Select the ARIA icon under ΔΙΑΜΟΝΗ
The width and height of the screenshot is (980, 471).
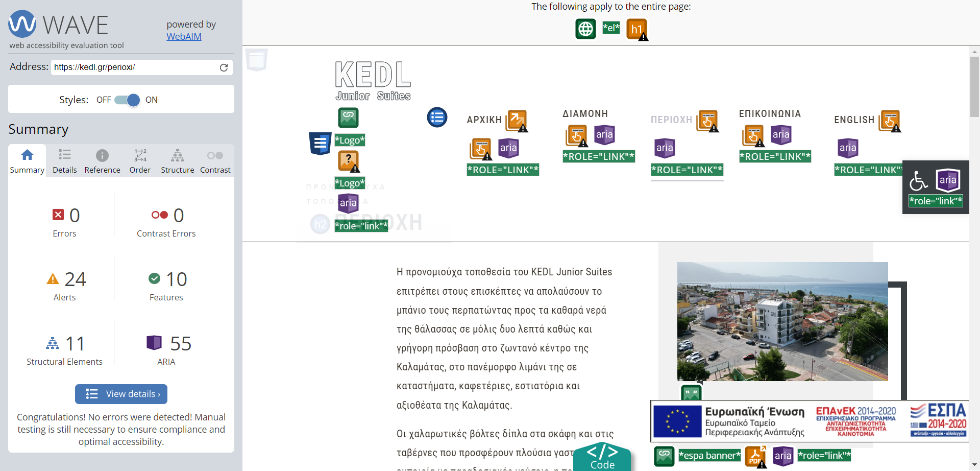click(604, 135)
